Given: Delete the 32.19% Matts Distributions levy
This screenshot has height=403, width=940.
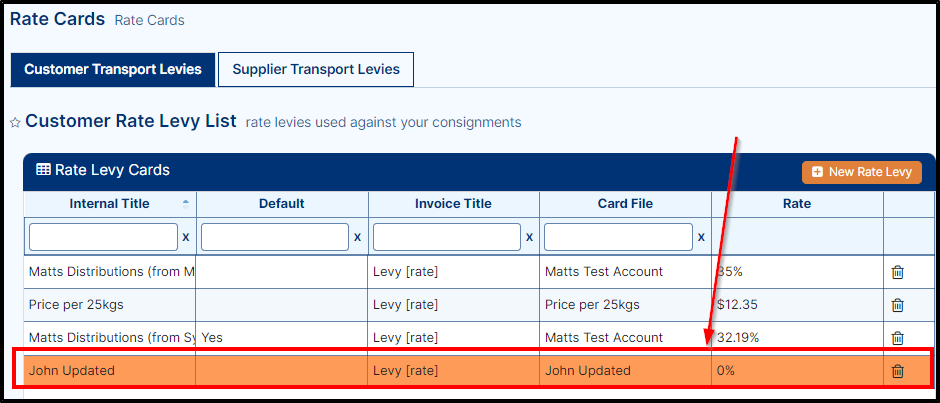Looking at the screenshot, I should tap(897, 338).
